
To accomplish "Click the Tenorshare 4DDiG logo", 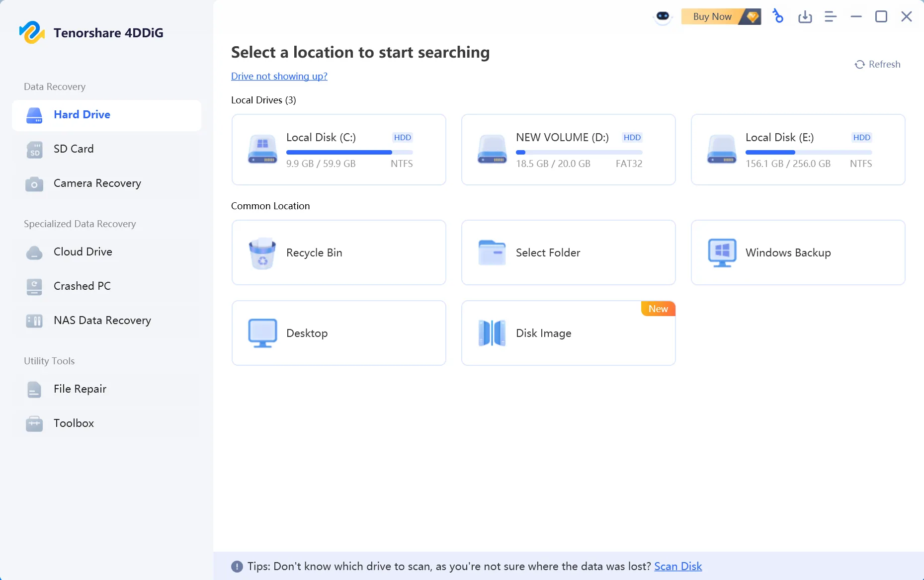I will (32, 33).
